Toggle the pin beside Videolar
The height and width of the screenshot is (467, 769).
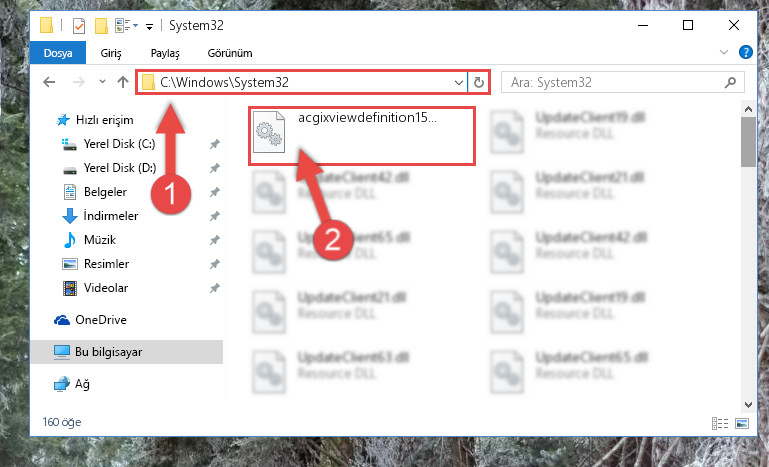[x=214, y=288]
